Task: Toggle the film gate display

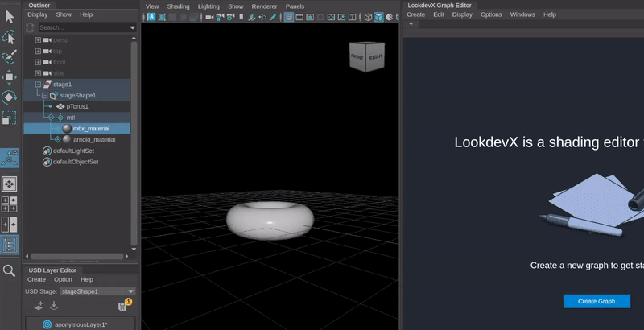Action: pyautogui.click(x=299, y=17)
